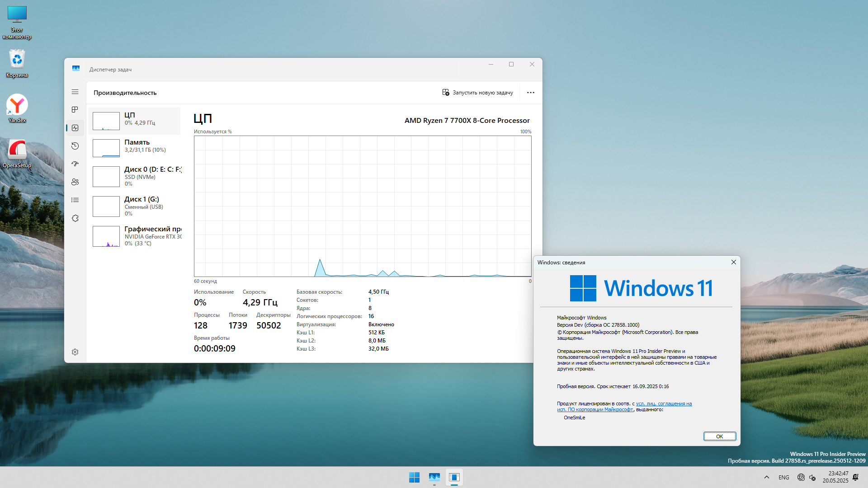Click the speed value '4,29 ГГц'
The height and width of the screenshot is (488, 868).
point(260,302)
